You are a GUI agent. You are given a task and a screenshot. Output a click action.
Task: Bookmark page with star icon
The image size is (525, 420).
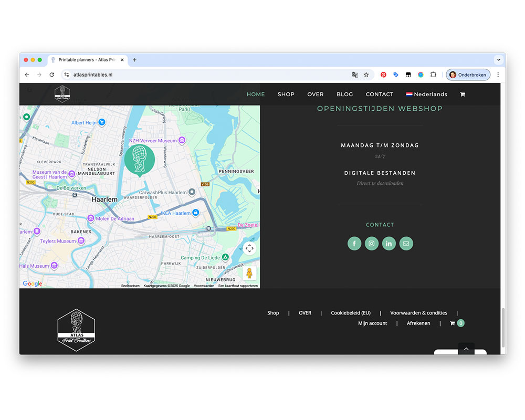point(366,75)
